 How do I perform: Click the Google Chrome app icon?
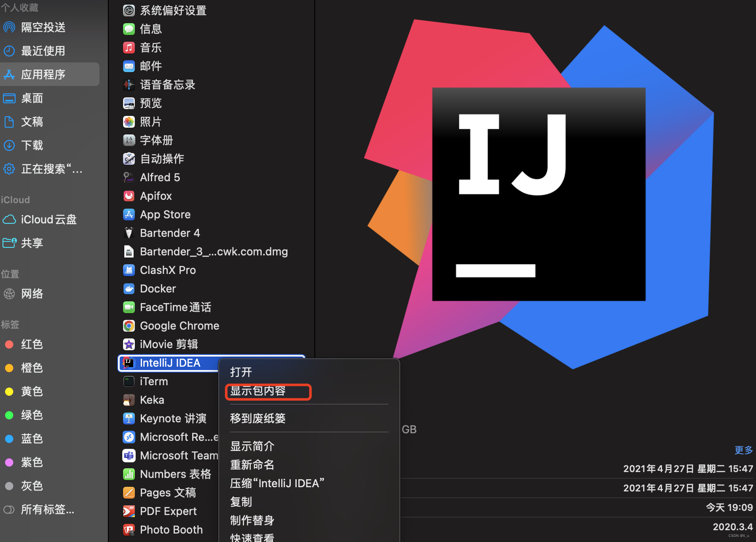(129, 326)
